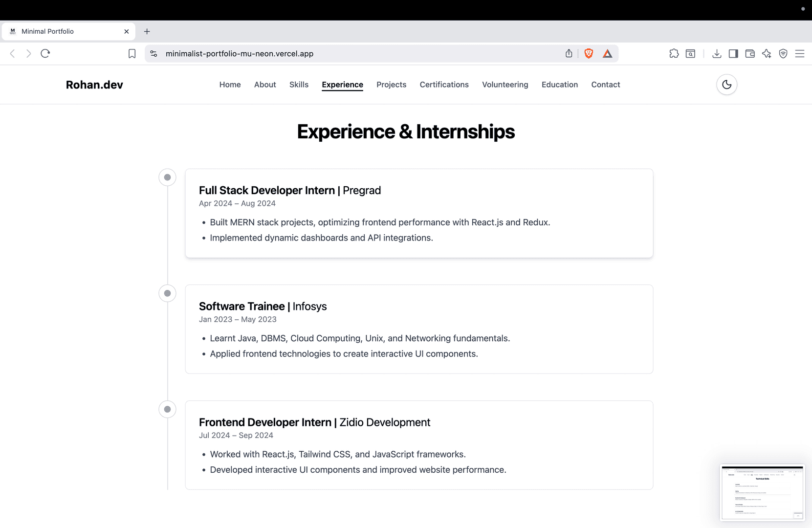Screen dimensions: 812x528
Task: Open the Contact nav link
Action: 605,85
